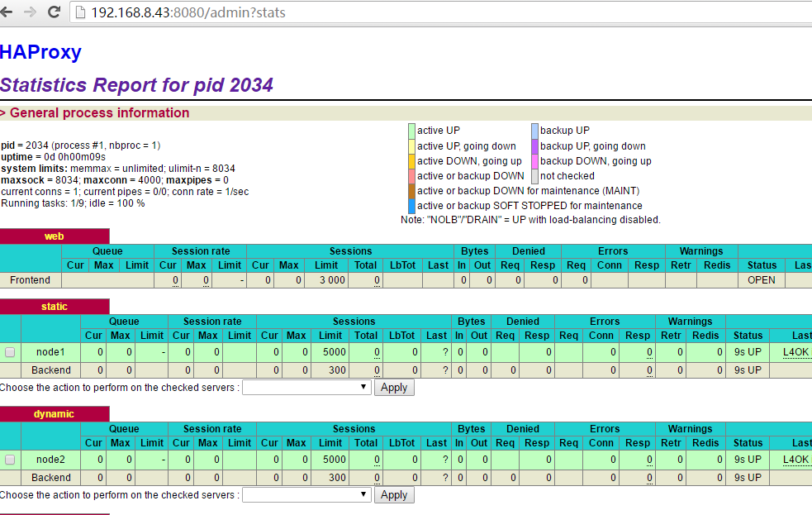Apply the action for the static servers
The height and width of the screenshot is (515, 812).
click(x=394, y=388)
